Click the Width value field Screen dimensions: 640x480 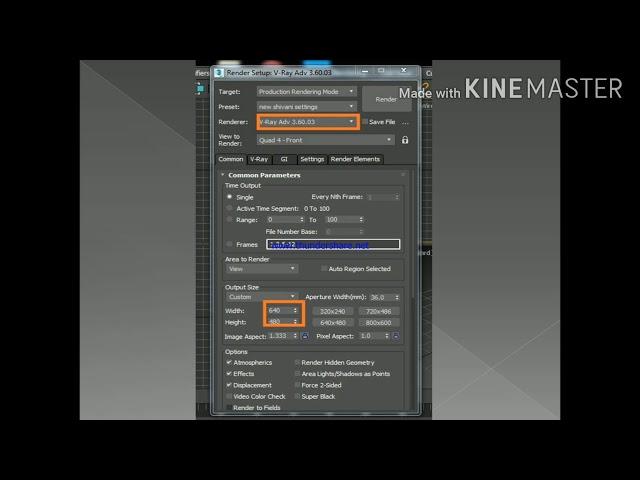tap(280, 311)
